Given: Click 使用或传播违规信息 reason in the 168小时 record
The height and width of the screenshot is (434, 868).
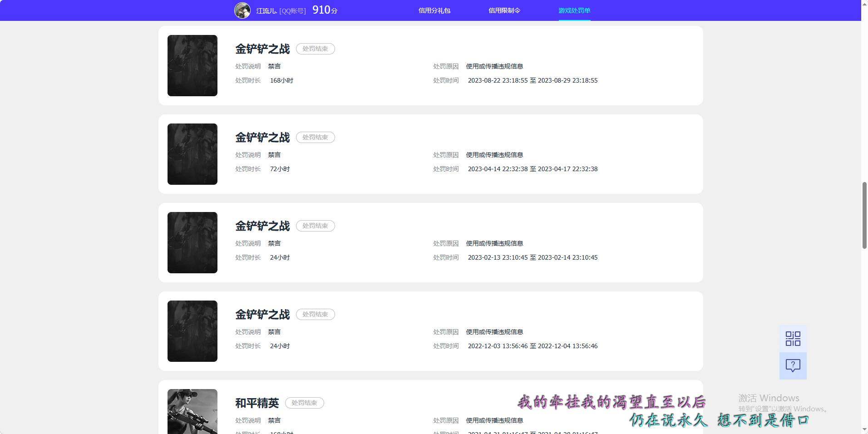Looking at the screenshot, I should click(x=494, y=66).
